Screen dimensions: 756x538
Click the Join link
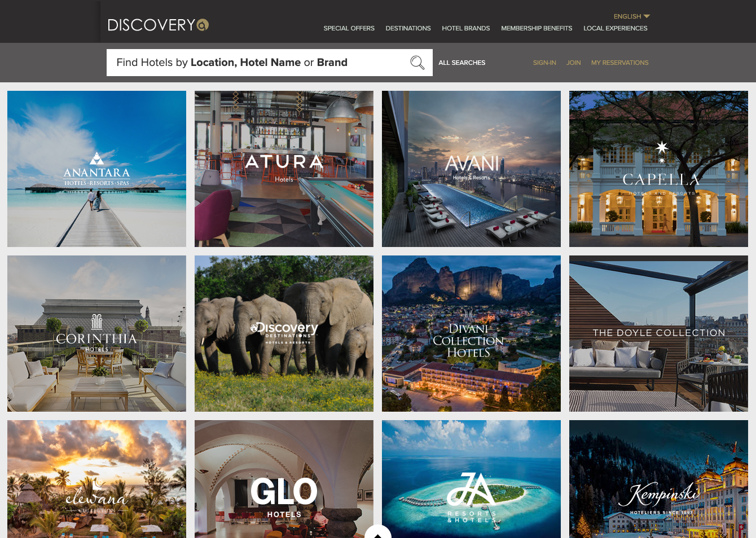click(573, 63)
